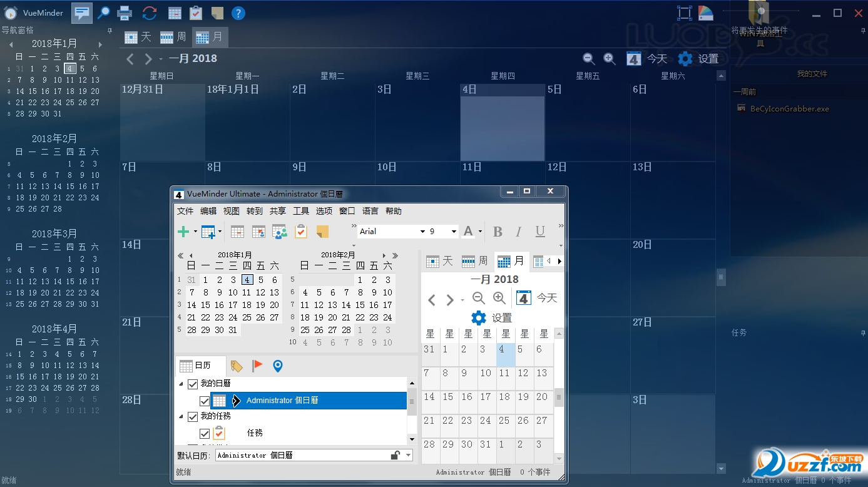Click the lock icon in the 默认日历 field
Image resolution: width=868 pixels, height=487 pixels.
coord(396,456)
